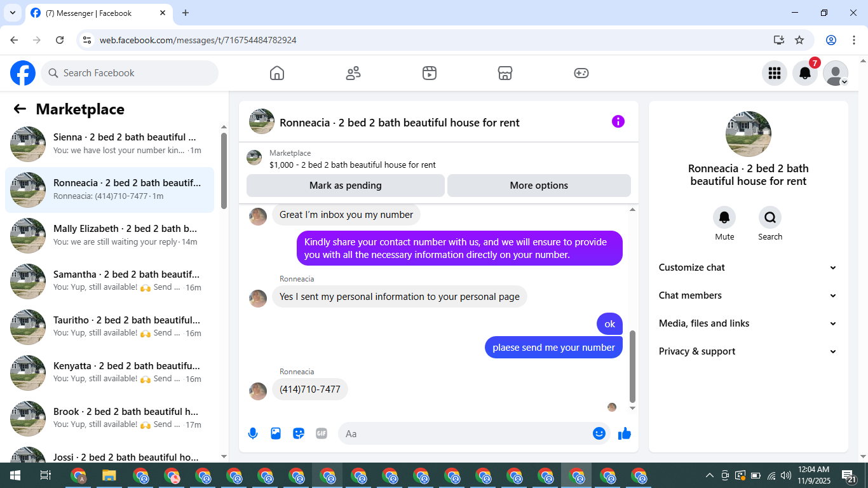Expand the Chat members section
Screen dimensions: 868x488
point(748,295)
